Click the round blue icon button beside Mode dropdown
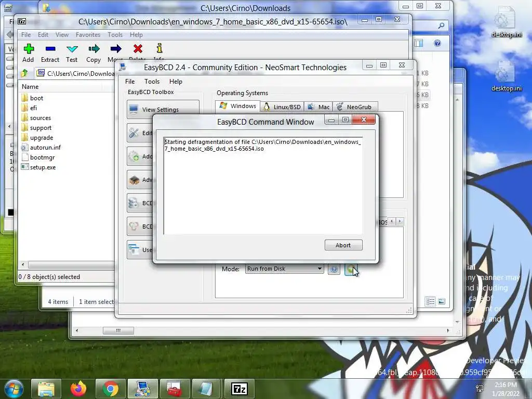Viewport: 532px width, 399px height. [334, 270]
